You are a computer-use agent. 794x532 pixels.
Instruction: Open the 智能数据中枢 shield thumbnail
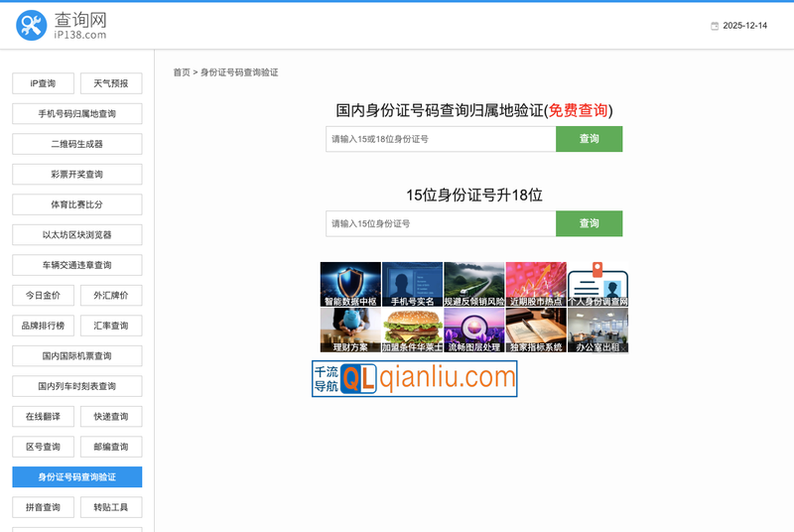click(x=350, y=284)
